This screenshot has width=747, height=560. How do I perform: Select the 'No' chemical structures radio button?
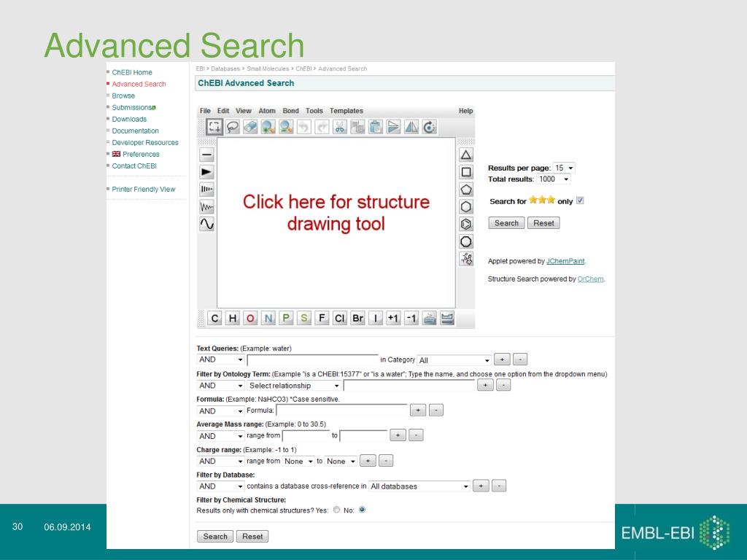[x=362, y=510]
